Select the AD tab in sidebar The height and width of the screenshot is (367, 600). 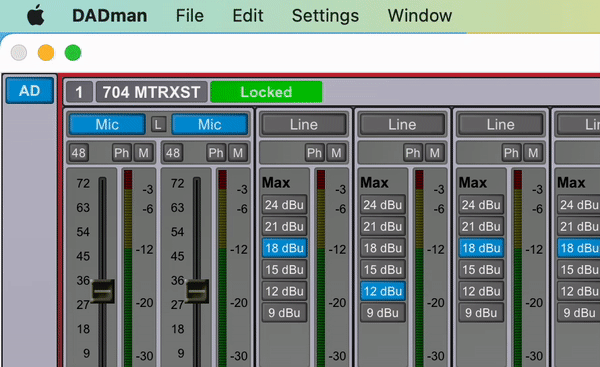(x=30, y=91)
